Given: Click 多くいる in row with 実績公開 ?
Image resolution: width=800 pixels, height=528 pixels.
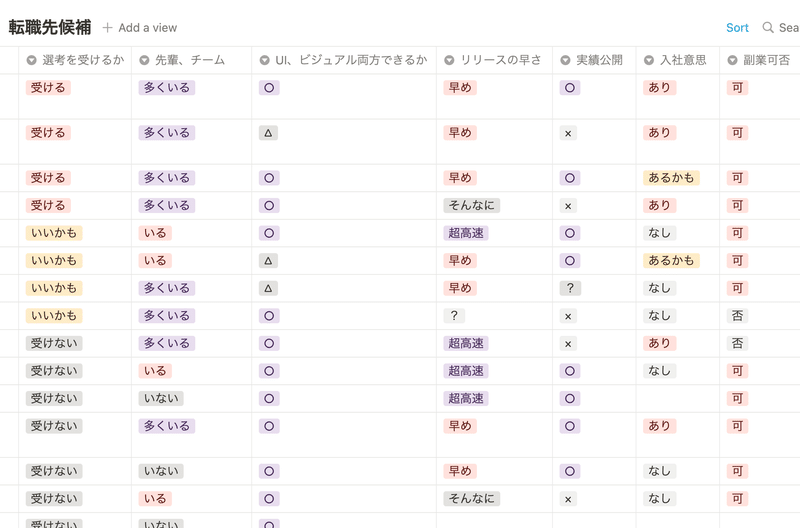Looking at the screenshot, I should coord(166,288).
